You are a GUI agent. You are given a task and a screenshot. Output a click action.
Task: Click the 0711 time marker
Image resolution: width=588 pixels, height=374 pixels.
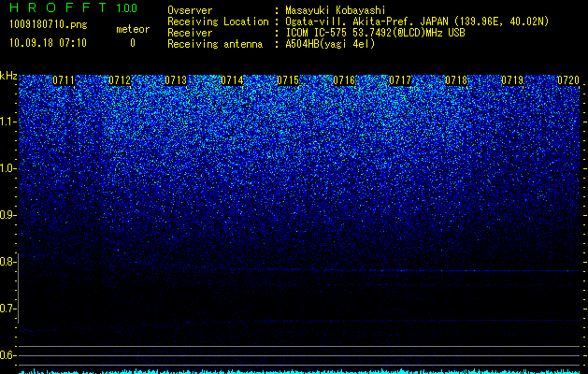[64, 80]
